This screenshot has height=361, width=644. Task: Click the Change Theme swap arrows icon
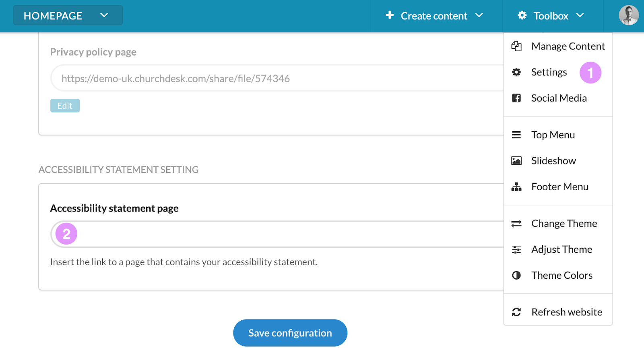coord(516,224)
